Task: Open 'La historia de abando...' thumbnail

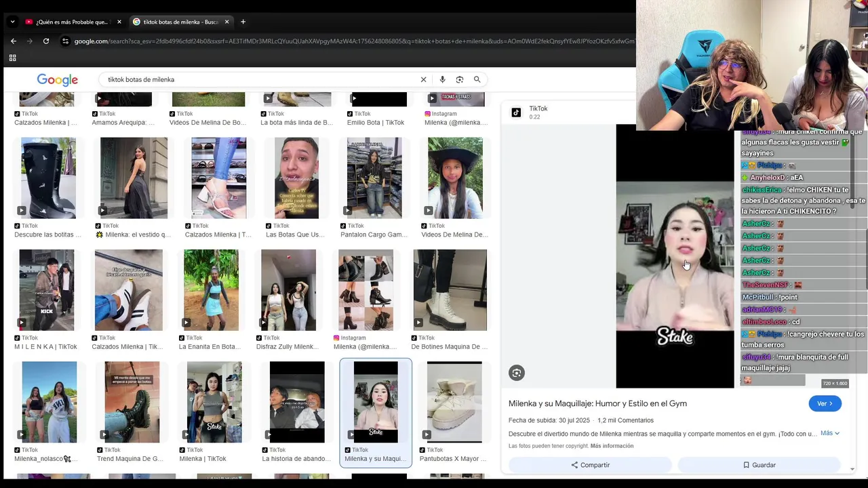Action: click(297, 402)
